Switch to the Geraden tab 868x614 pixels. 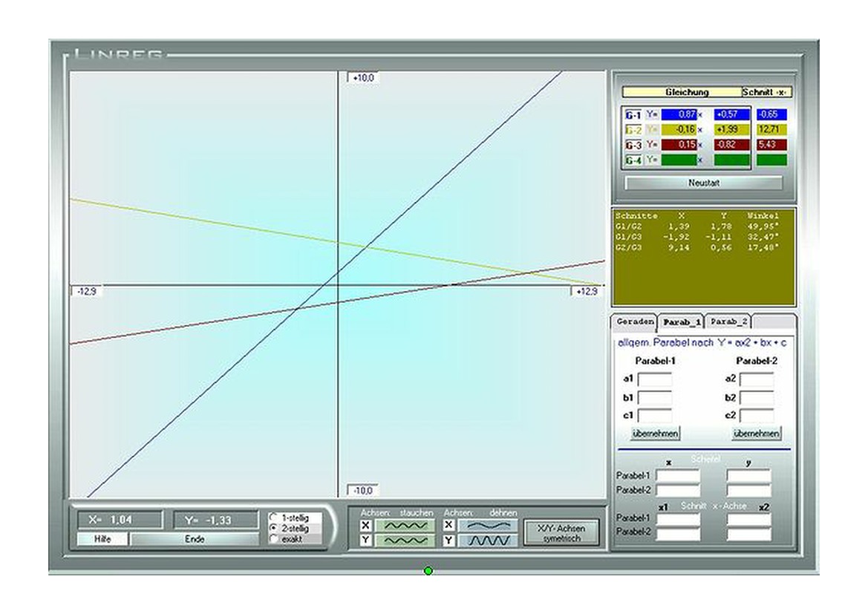(x=635, y=322)
